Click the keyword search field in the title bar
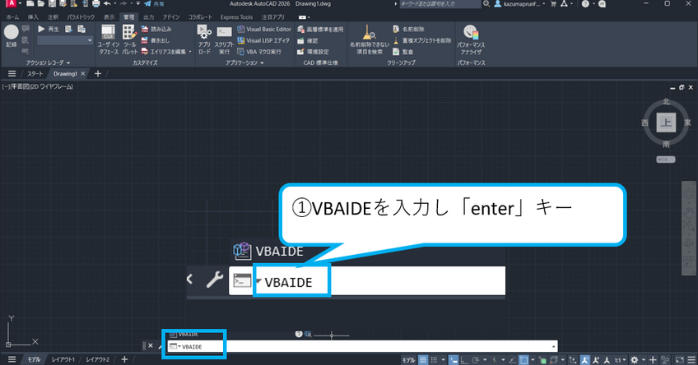Image resolution: width=698 pixels, height=365 pixels. (440, 4)
